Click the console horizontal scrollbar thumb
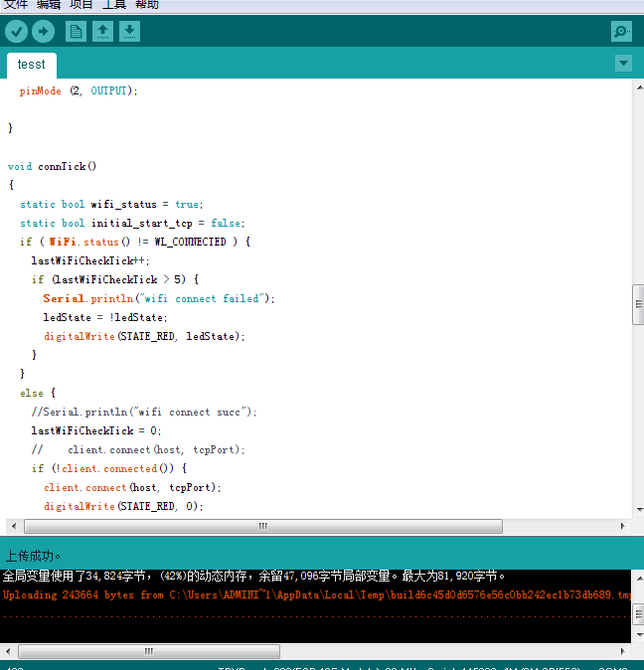The image size is (644, 670). tap(149, 651)
